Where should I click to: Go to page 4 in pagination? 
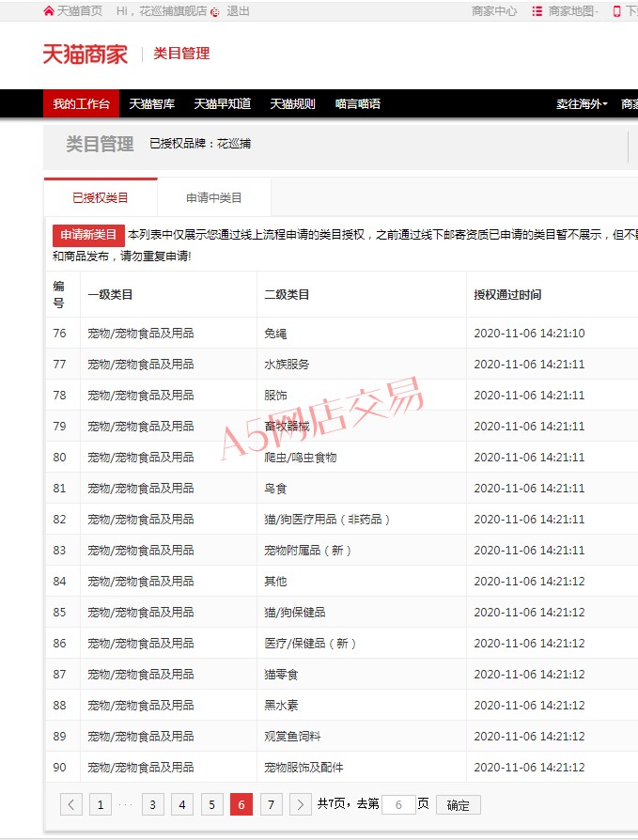(x=182, y=804)
